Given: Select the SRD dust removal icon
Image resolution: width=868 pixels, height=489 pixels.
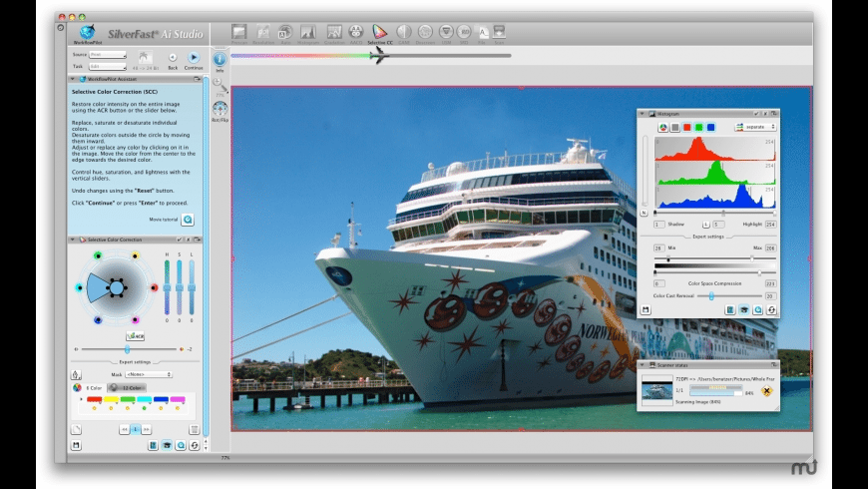Looking at the screenshot, I should click(x=464, y=32).
